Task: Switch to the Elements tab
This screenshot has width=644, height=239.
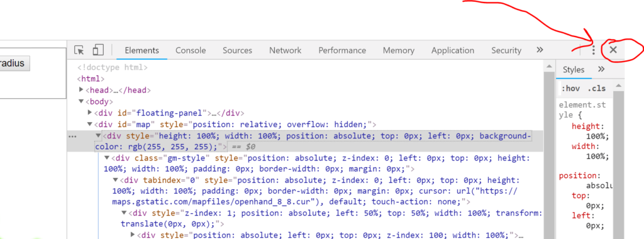Action: point(142,50)
